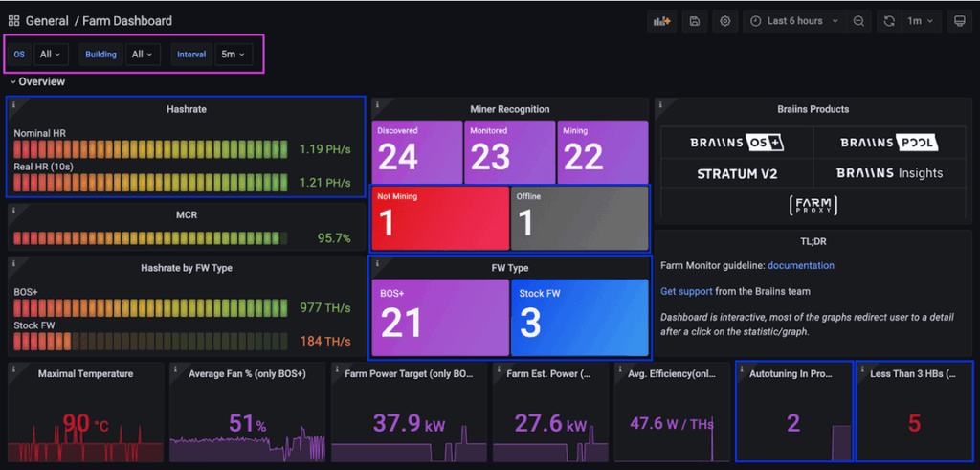Select the Stock FW blue tile
The image size is (980, 470).
pos(579,317)
